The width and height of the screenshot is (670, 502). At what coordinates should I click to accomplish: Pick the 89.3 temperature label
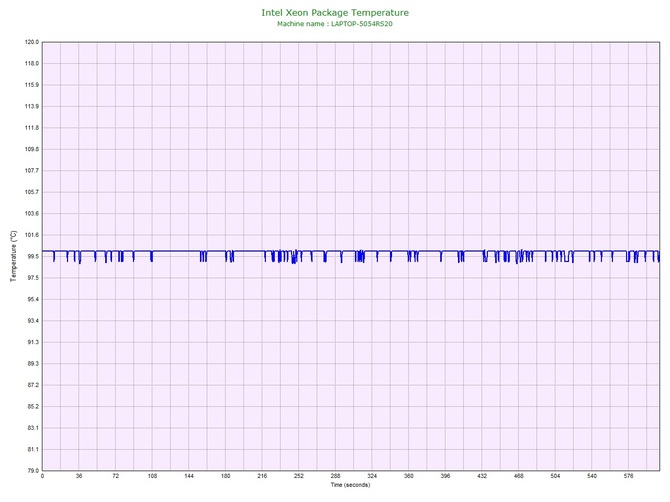point(33,364)
